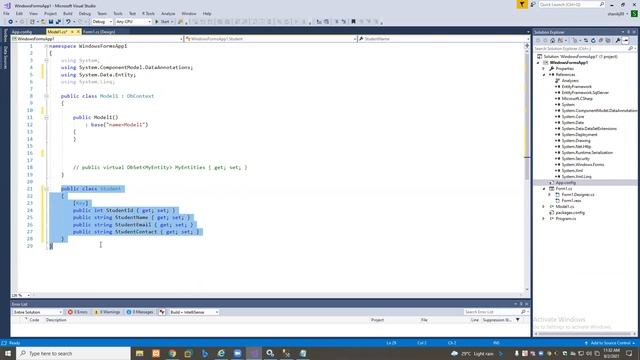
Task: Toggle the 0 Errors filter
Action: tap(78, 312)
